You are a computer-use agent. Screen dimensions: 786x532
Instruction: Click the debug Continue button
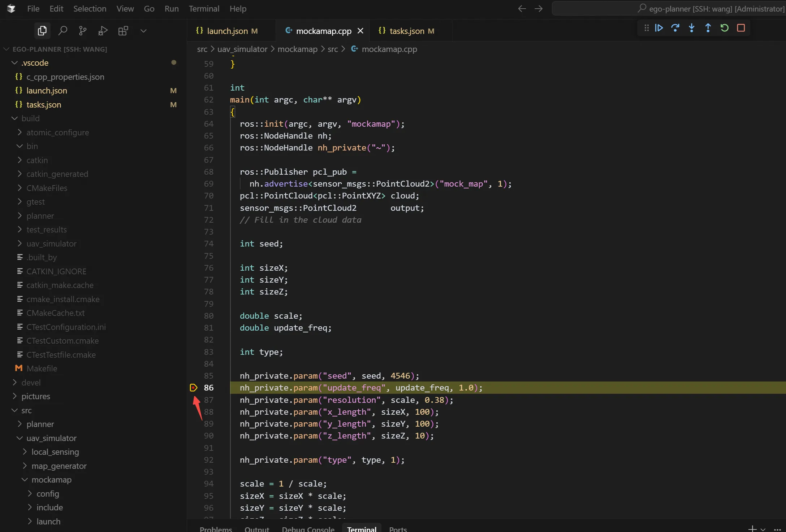(658, 28)
